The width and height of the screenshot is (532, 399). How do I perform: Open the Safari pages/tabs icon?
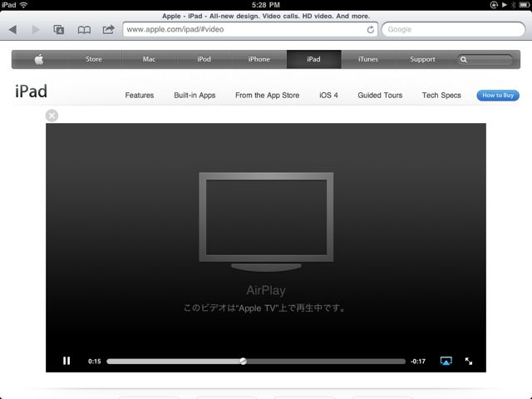[x=59, y=30]
